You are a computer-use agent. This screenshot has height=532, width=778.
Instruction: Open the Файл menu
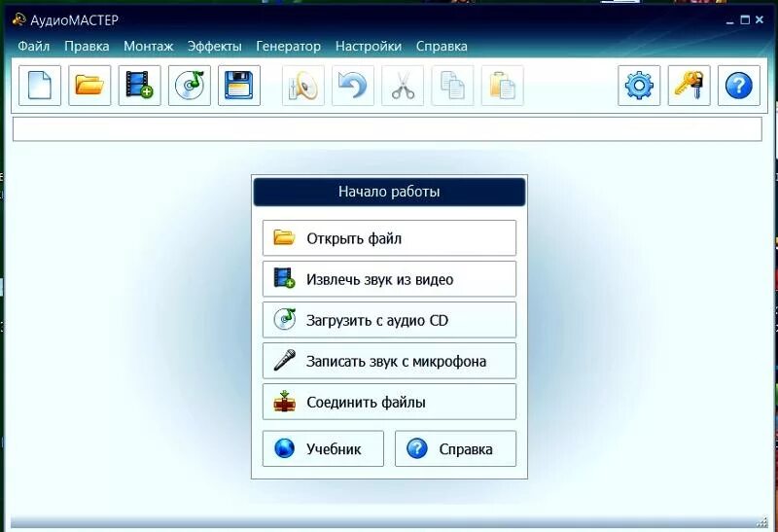click(34, 46)
